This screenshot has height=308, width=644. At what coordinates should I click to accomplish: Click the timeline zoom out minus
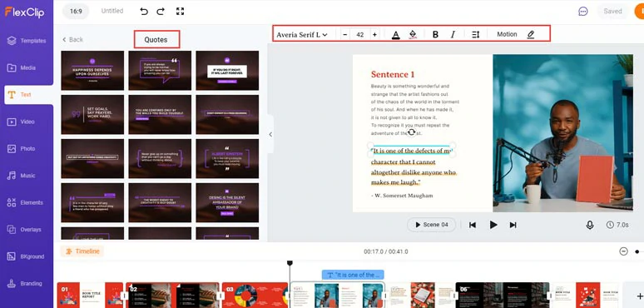[623, 251]
